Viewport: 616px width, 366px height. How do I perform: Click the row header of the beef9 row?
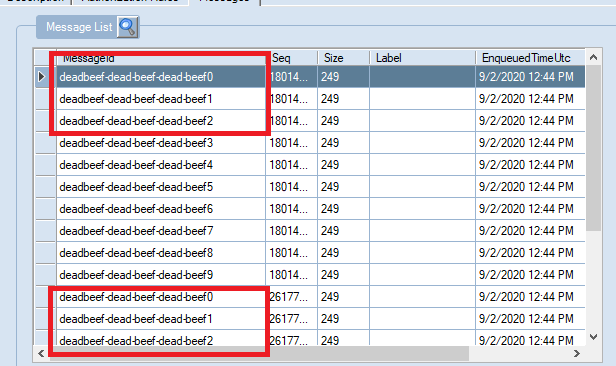pos(45,275)
